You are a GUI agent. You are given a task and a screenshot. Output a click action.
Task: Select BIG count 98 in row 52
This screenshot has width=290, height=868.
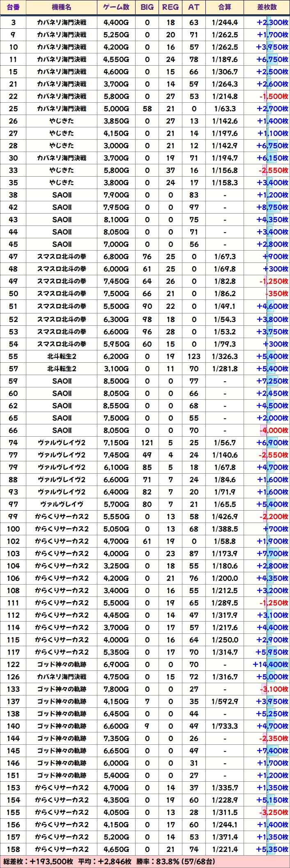pos(147,319)
